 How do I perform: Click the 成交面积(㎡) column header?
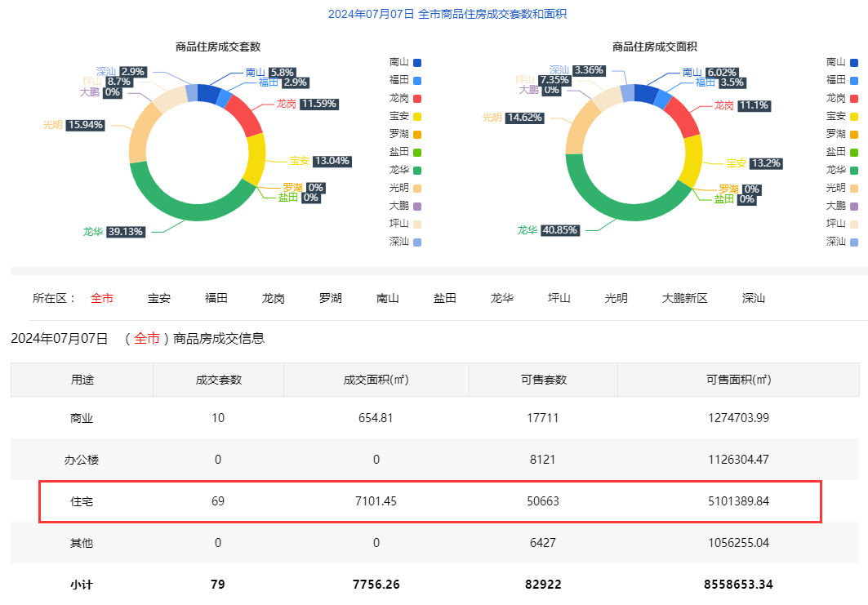pos(376,380)
